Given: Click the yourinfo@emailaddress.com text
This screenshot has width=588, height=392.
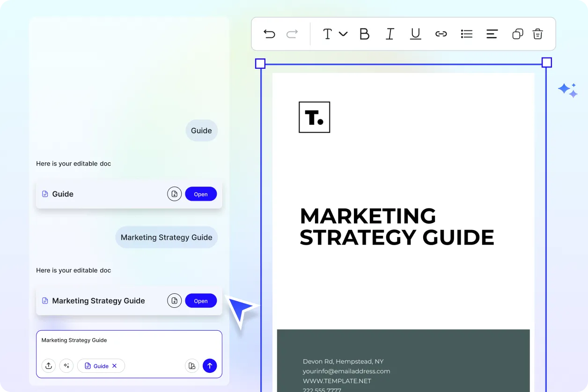Looking at the screenshot, I should coord(346,371).
